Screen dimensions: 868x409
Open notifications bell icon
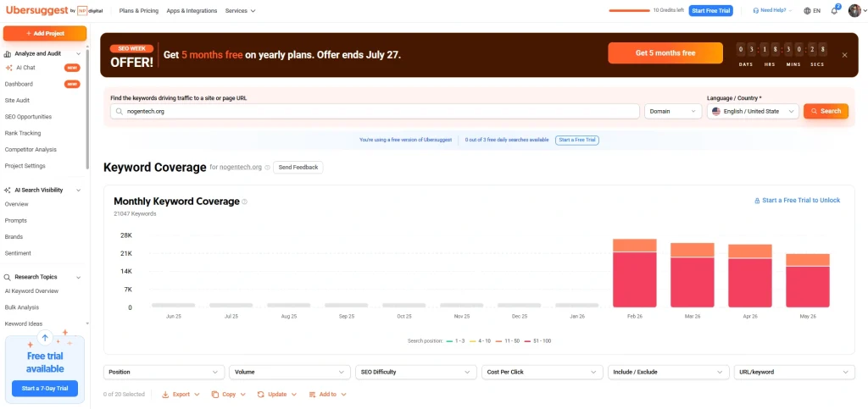pos(834,10)
